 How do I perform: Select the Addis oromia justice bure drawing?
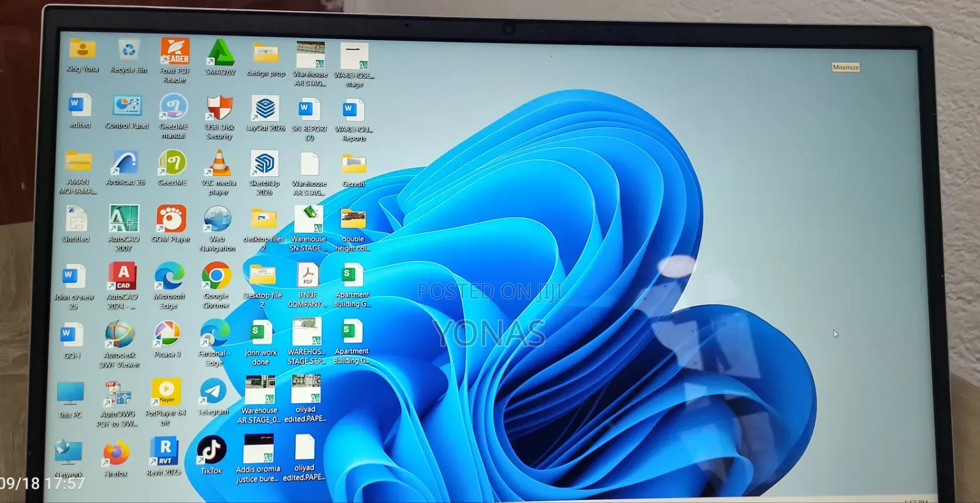[258, 458]
